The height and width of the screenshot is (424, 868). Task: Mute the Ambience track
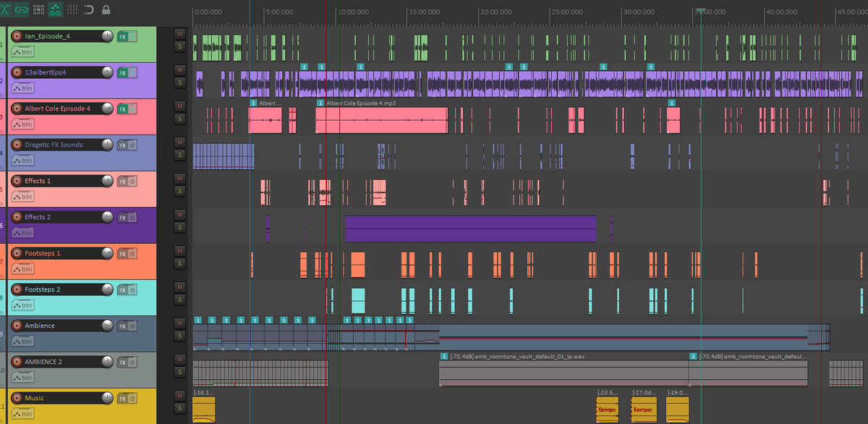click(x=179, y=323)
